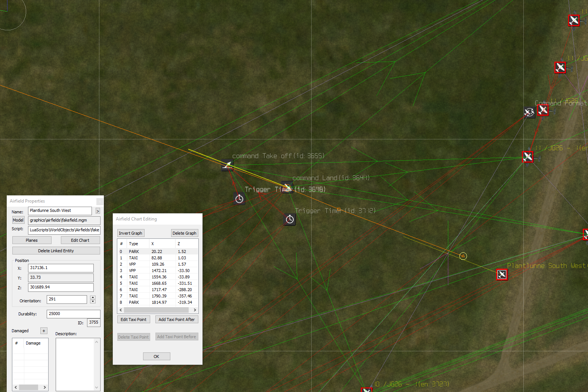This screenshot has width=588, height=392.
Task: Select row 8 PARK 1814.97
Action: [158, 302]
